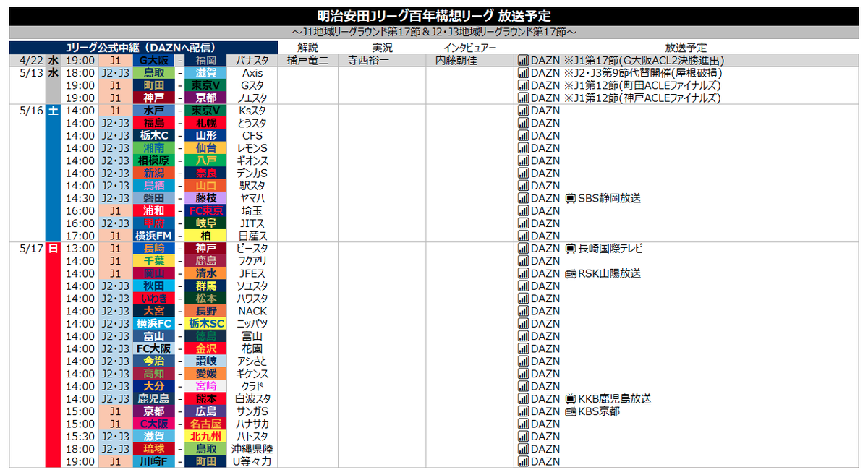Click the DAZN bars icon in G大阪 vs 福岡 row
Viewport: 868px width, 475px height.
[x=524, y=61]
